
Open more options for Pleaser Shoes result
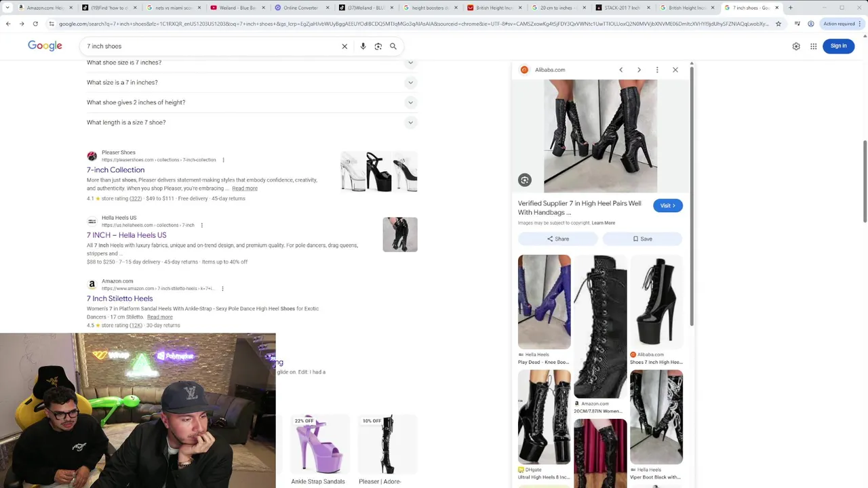pos(223,160)
